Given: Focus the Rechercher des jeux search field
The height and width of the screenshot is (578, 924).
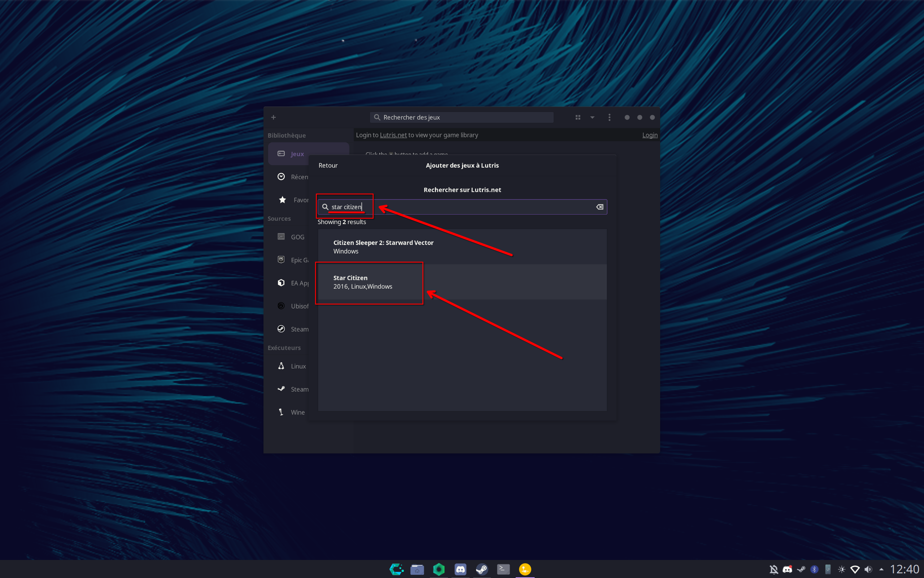Looking at the screenshot, I should [462, 117].
